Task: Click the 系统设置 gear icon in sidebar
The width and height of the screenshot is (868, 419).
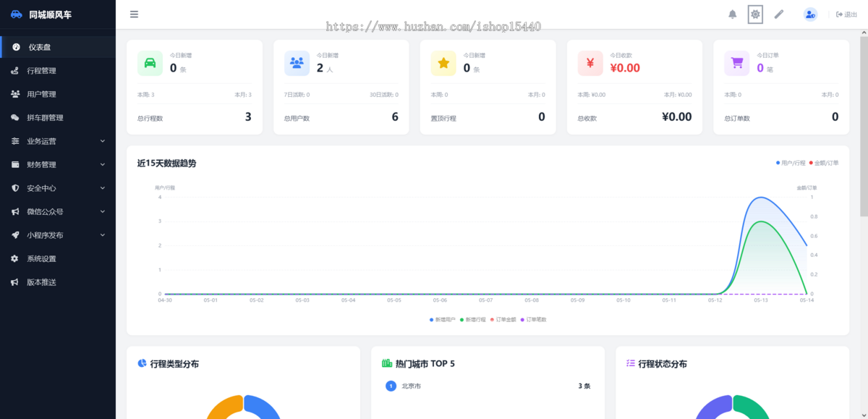Action: [14, 258]
